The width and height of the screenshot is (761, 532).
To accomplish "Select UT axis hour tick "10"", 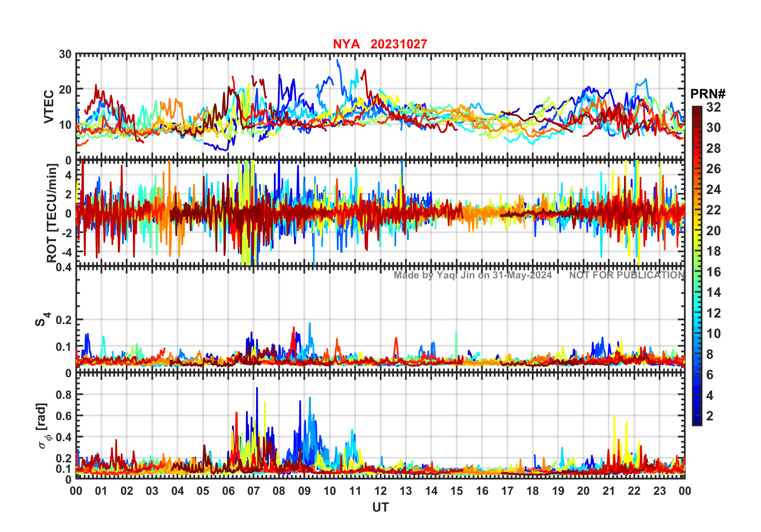I will (x=330, y=491).
